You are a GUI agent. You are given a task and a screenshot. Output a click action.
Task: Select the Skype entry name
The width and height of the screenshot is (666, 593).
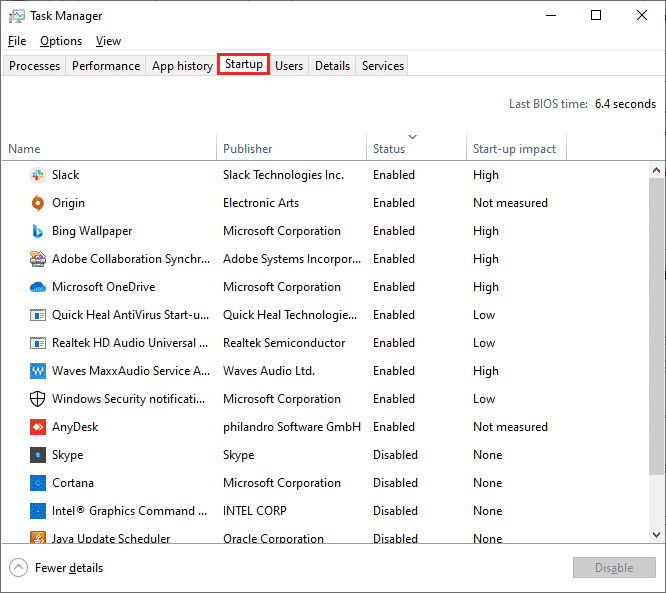point(68,455)
